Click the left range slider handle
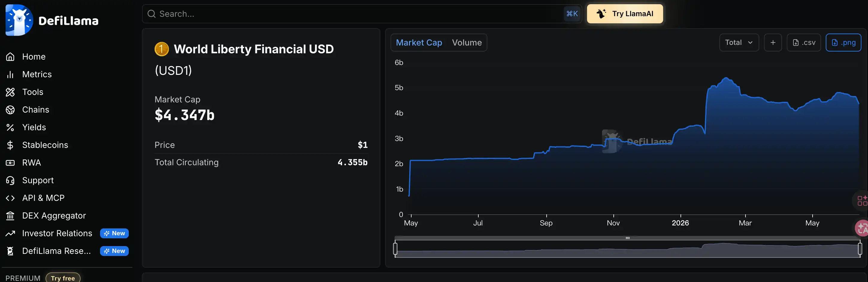 [x=395, y=249]
